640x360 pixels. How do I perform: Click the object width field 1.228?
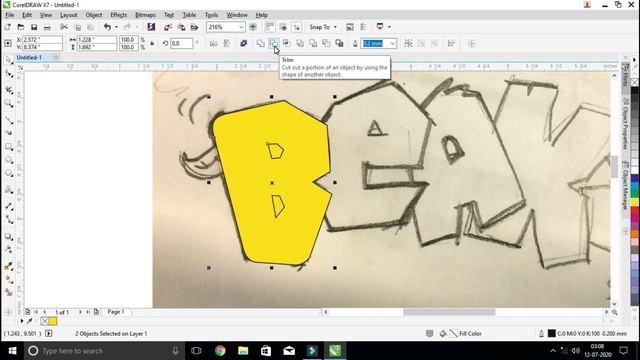[x=97, y=40]
